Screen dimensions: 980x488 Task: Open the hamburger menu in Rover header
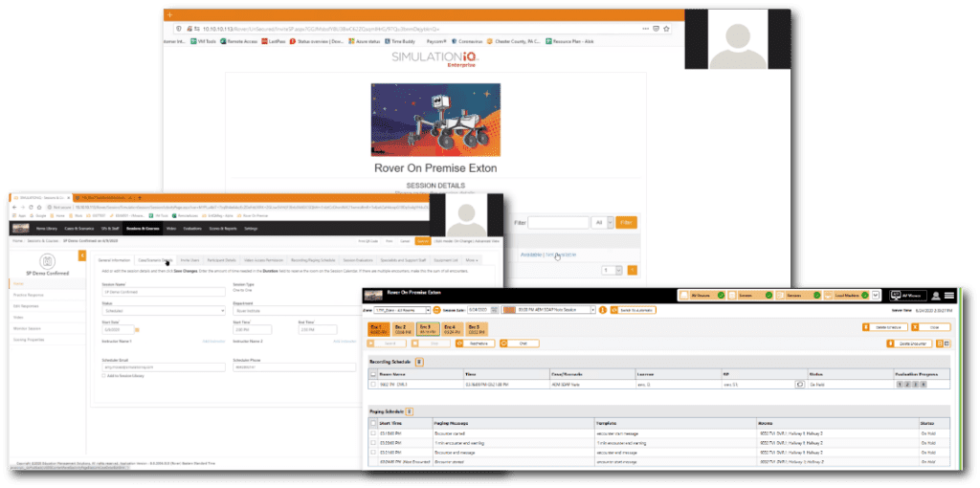pyautogui.click(x=948, y=296)
